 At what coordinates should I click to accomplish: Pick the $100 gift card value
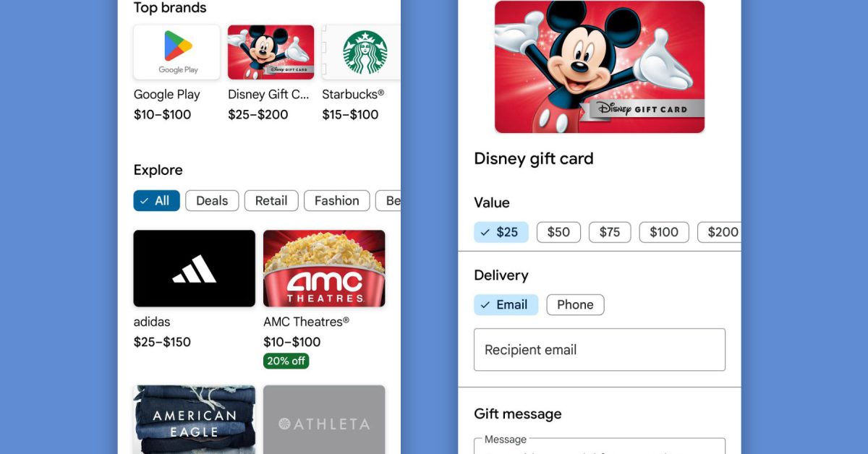[664, 232]
